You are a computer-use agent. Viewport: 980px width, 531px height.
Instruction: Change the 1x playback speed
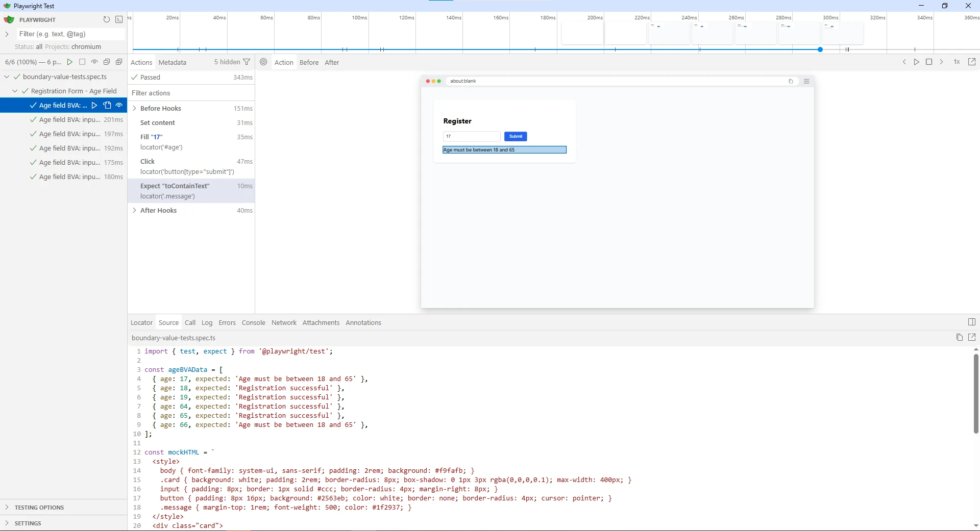957,62
